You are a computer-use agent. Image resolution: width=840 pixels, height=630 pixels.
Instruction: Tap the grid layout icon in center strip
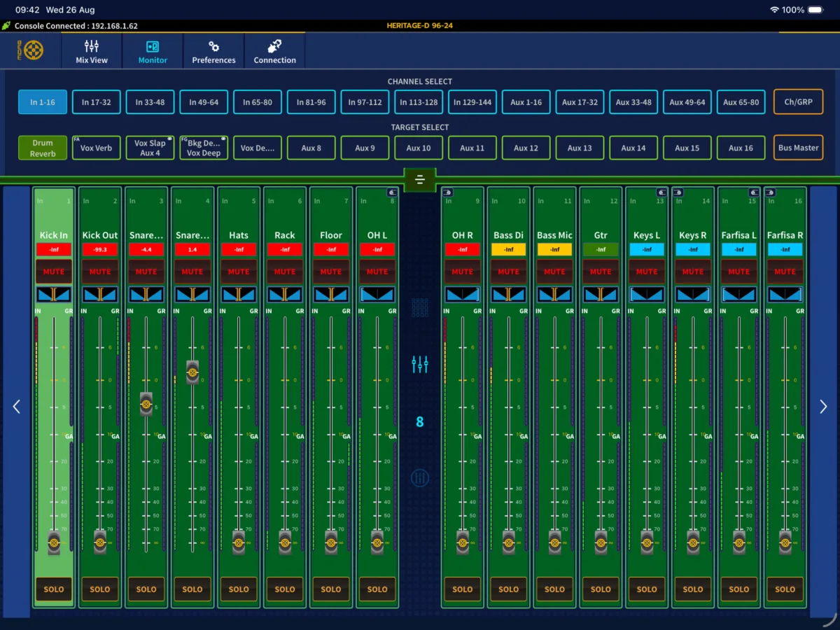(420, 307)
